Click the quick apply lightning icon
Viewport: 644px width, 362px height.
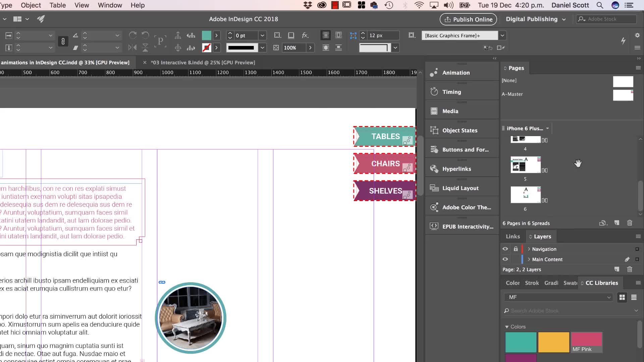(623, 41)
